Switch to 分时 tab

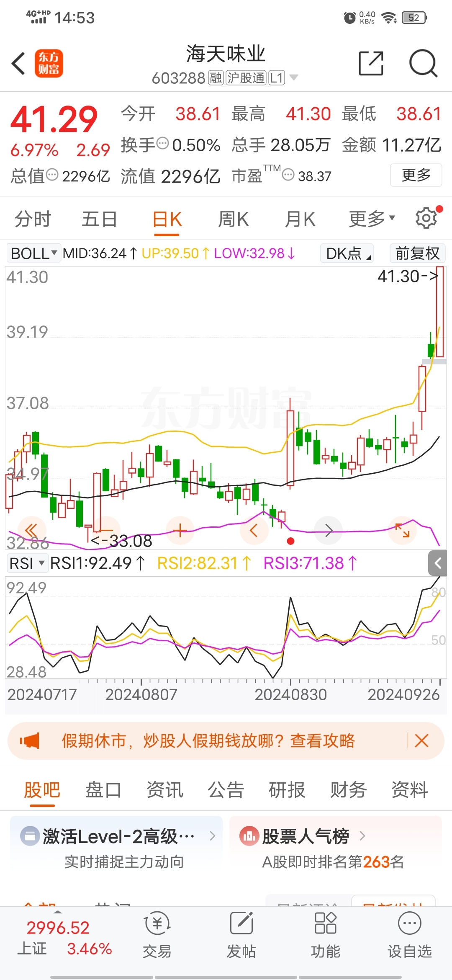pyautogui.click(x=33, y=219)
